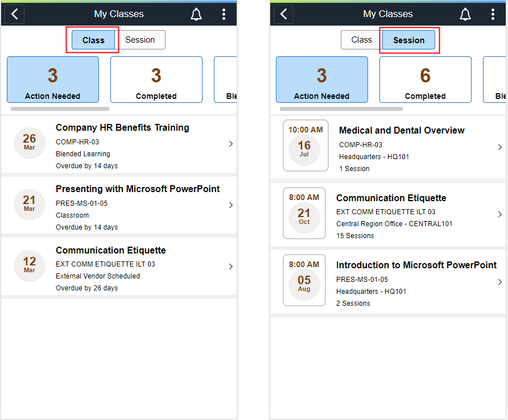Screen dimensions: 508x420
Task: Expand Presenting with Microsoft PowerPoint chevron
Action: pos(230,205)
